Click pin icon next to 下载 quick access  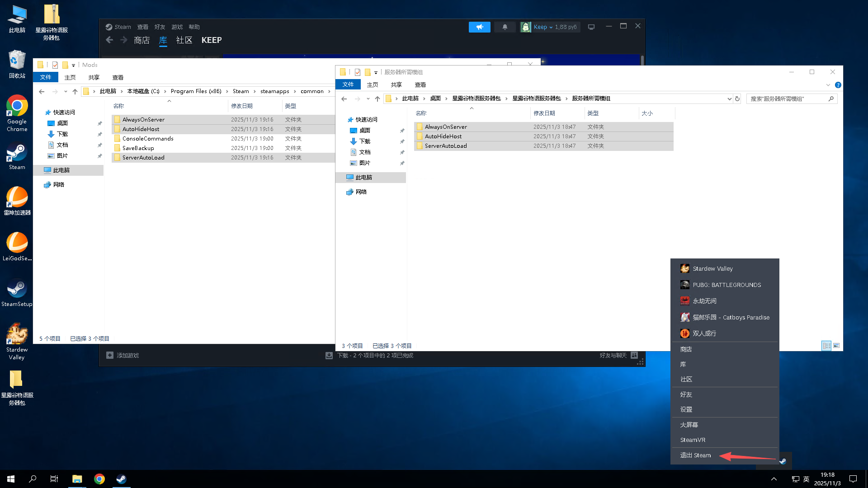[99, 134]
